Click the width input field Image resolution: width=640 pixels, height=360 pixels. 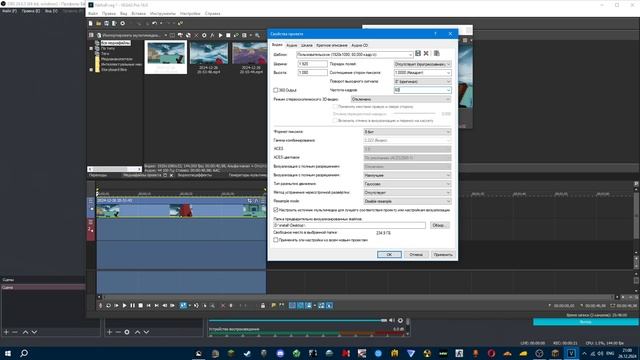point(312,64)
